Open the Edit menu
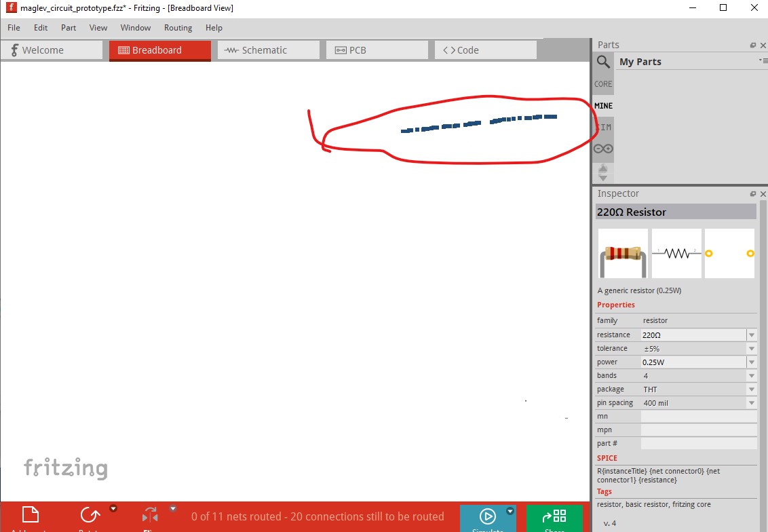Image resolution: width=768 pixels, height=532 pixels. point(41,28)
